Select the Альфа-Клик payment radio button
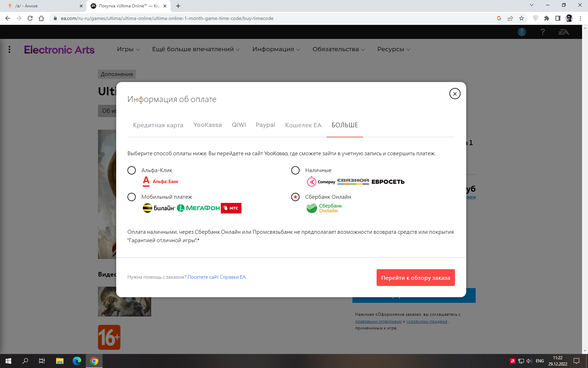 tap(132, 170)
